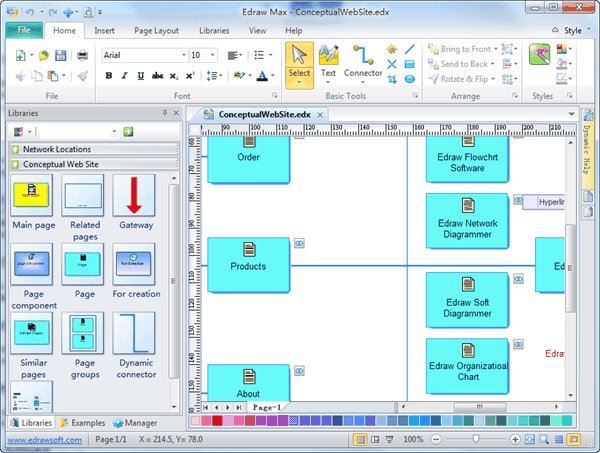Open the Page Layout ribbon tab
The image size is (600, 453).
[156, 31]
